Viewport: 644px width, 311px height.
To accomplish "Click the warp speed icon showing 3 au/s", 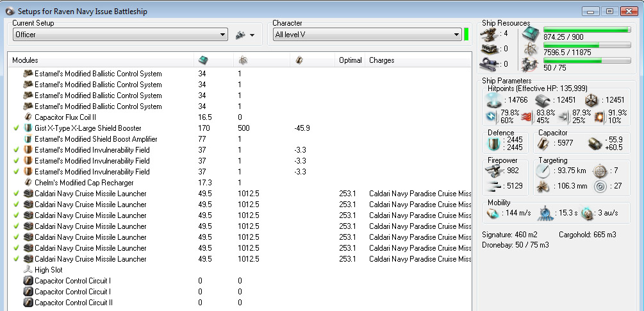I will tap(588, 214).
